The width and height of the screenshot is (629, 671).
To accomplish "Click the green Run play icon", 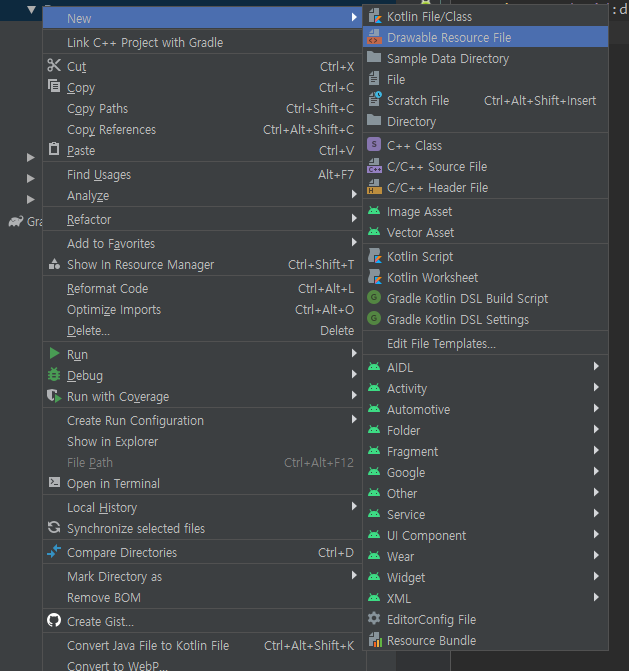I will (54, 353).
